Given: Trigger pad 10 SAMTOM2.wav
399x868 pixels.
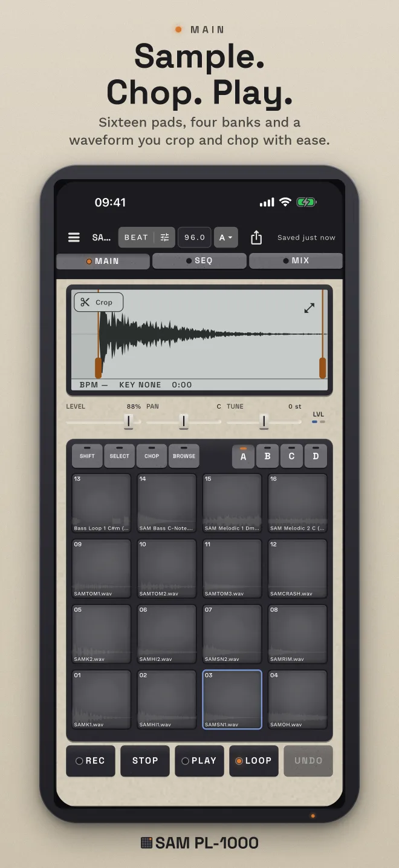Looking at the screenshot, I should click(167, 568).
